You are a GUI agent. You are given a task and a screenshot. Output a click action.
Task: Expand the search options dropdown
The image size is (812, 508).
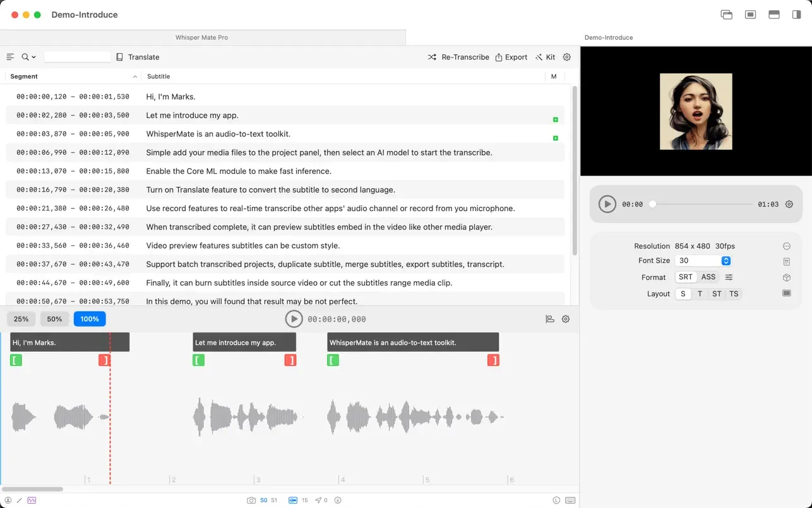(x=29, y=57)
